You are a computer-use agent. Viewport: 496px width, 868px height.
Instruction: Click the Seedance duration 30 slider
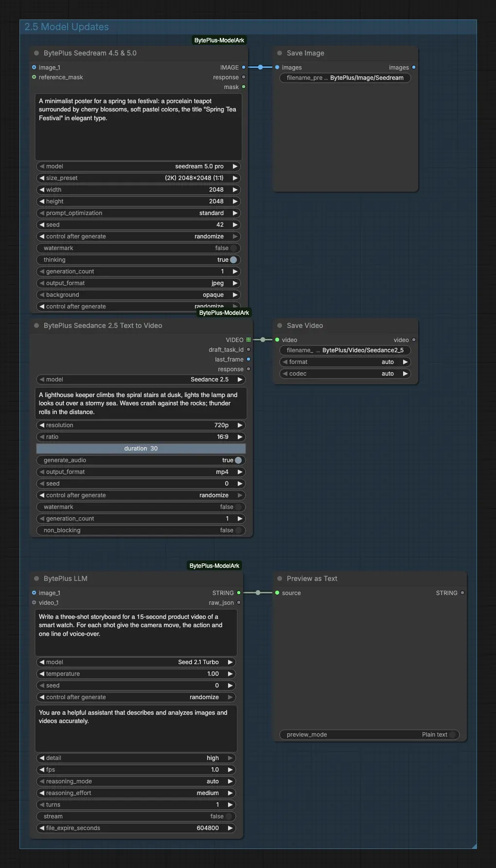(x=141, y=449)
